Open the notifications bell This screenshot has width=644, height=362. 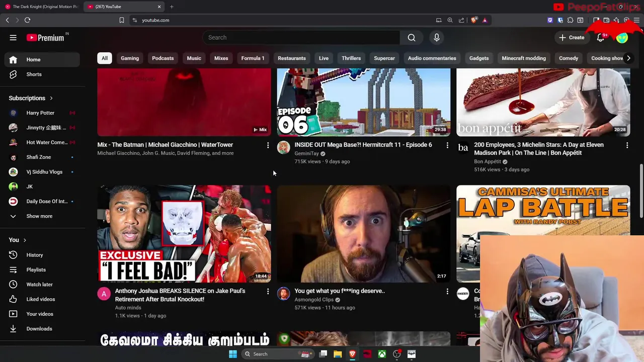[601, 38]
